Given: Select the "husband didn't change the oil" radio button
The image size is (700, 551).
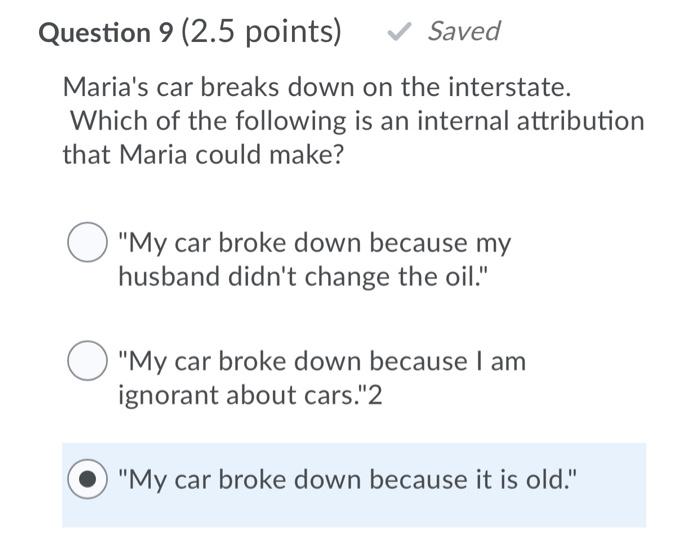Looking at the screenshot, I should [x=88, y=243].
